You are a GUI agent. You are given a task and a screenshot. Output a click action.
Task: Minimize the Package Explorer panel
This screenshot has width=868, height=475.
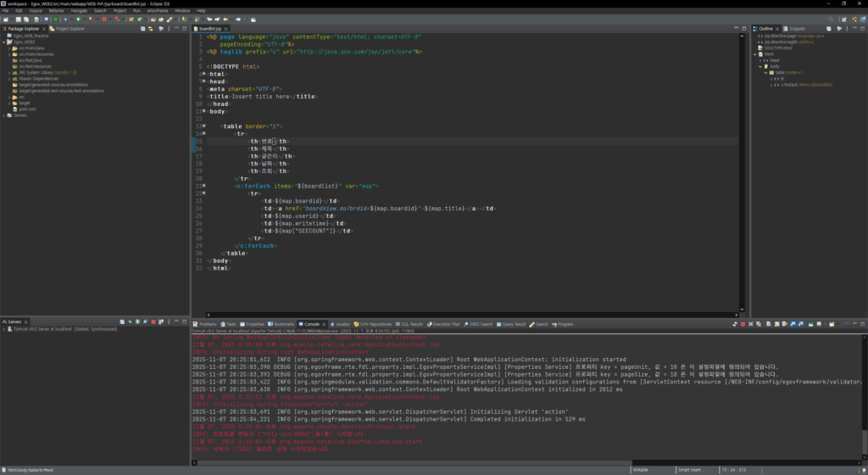[175, 29]
